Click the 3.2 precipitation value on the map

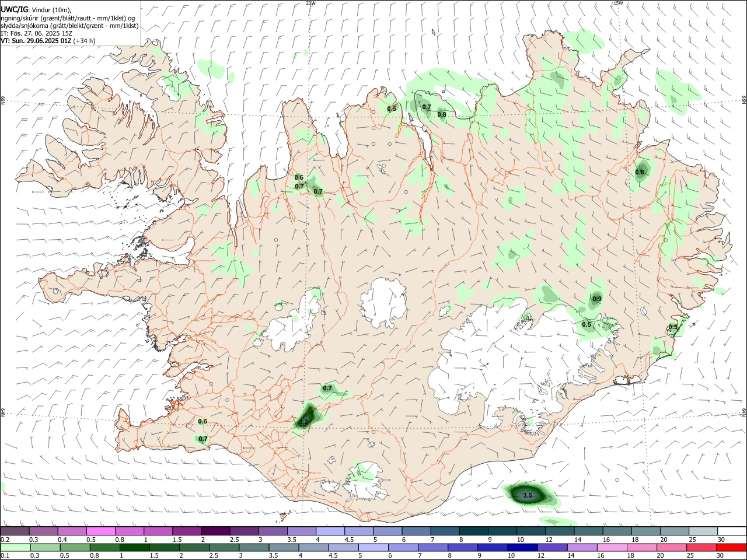(303, 421)
